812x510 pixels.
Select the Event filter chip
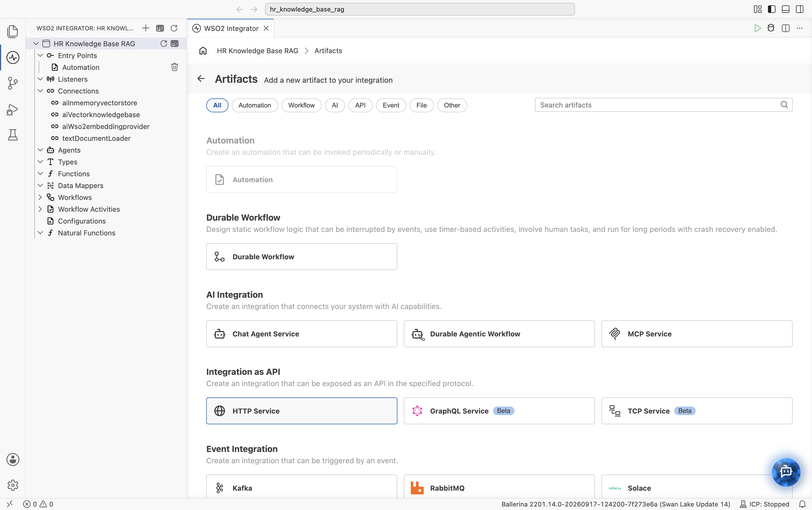tap(391, 105)
